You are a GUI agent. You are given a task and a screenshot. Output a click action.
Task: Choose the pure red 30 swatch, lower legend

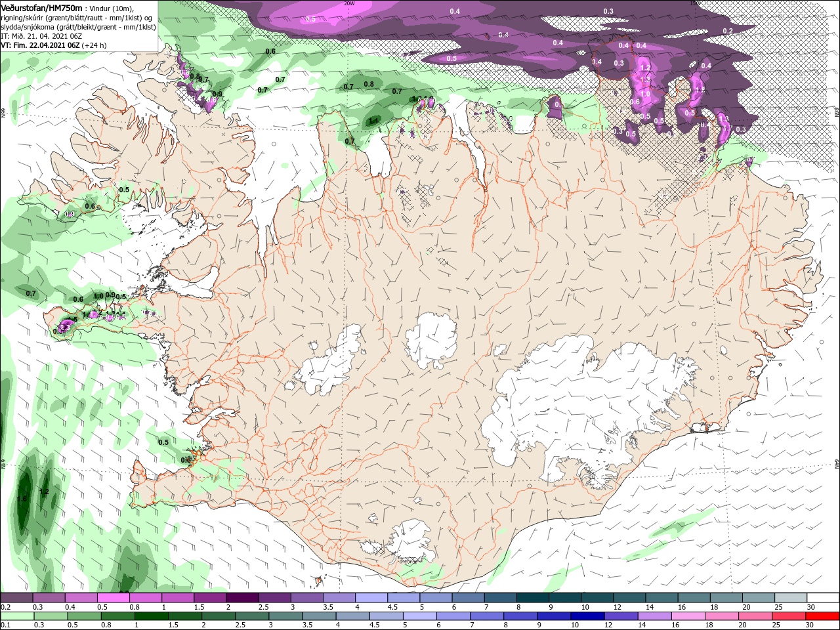point(823,616)
